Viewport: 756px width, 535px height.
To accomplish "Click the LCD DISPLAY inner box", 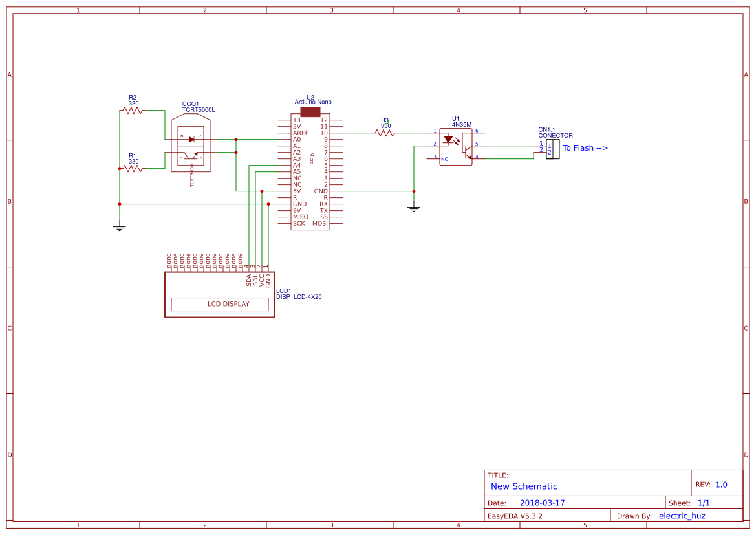I will click(x=219, y=304).
